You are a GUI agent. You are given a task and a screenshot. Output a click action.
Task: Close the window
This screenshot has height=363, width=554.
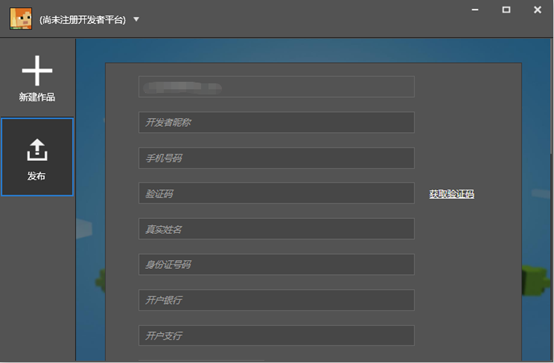pos(537,10)
